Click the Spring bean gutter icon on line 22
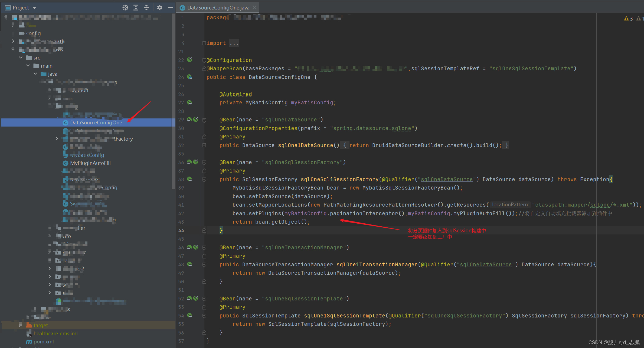The image size is (644, 348). (190, 60)
